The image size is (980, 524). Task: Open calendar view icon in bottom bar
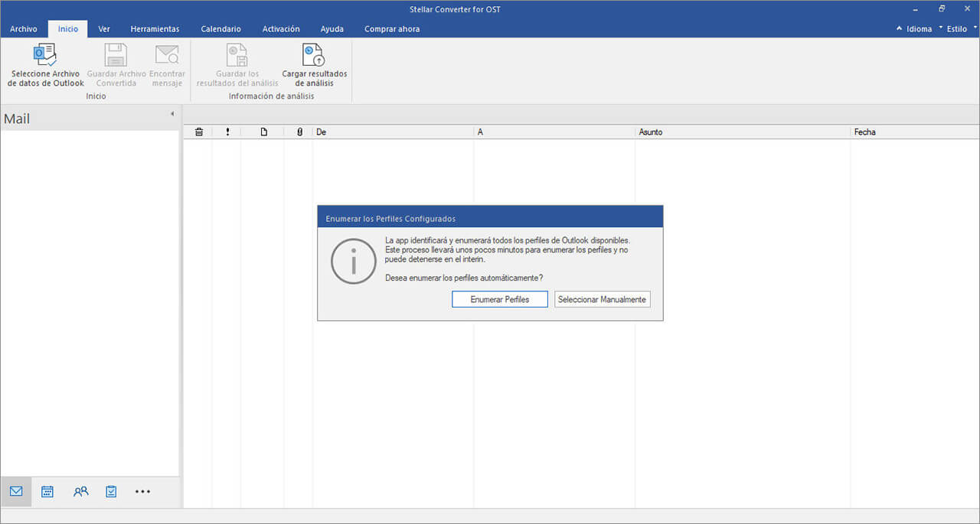47,491
